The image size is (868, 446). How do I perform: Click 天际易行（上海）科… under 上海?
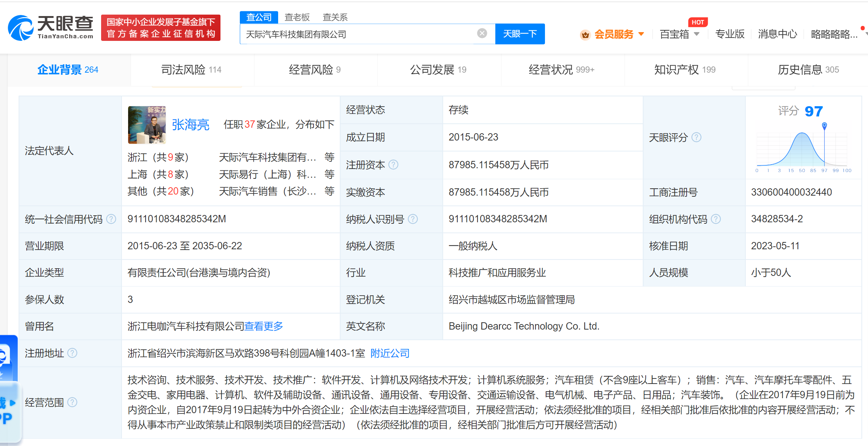point(268,174)
